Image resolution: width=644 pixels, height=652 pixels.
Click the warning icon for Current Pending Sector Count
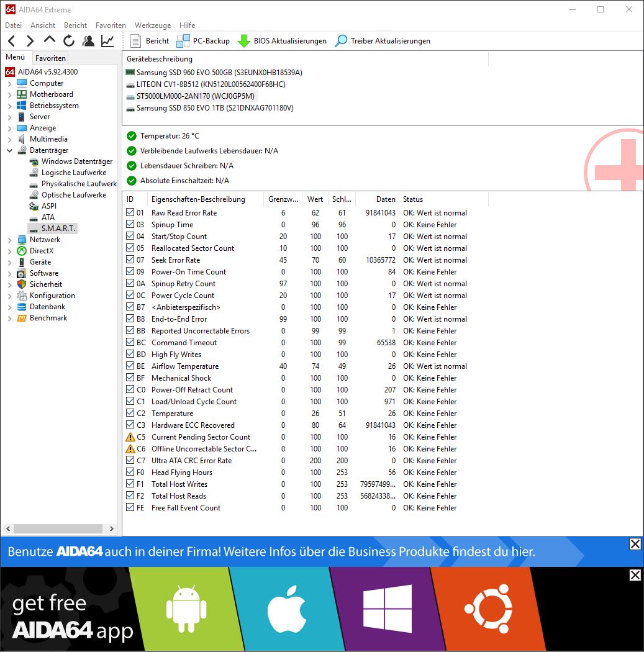pyautogui.click(x=130, y=437)
